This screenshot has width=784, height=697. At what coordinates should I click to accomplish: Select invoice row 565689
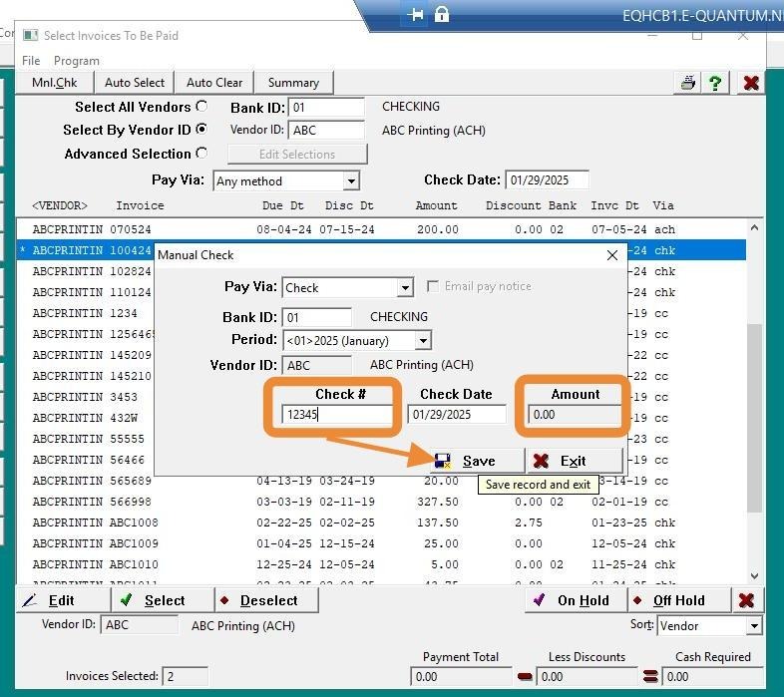381,481
